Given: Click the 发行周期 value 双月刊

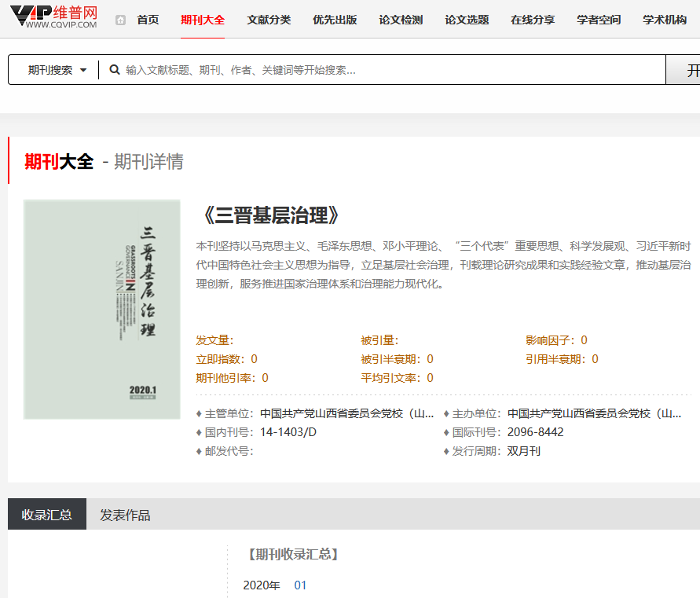Looking at the screenshot, I should point(524,451).
